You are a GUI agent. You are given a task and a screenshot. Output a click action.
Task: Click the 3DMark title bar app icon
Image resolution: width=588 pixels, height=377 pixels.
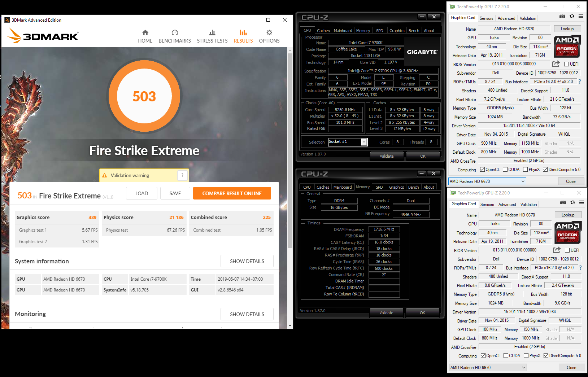(7, 20)
